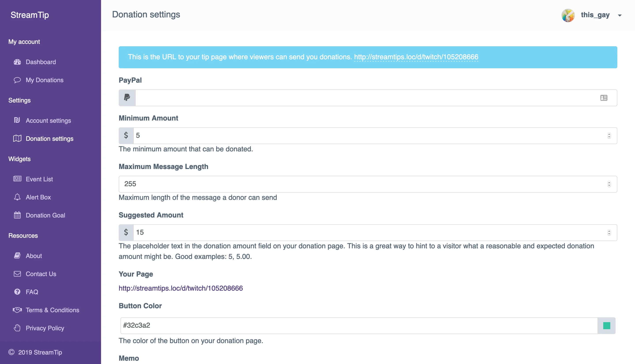The width and height of the screenshot is (635, 364).
Task: Click the this_gay profile avatar
Action: [568, 15]
